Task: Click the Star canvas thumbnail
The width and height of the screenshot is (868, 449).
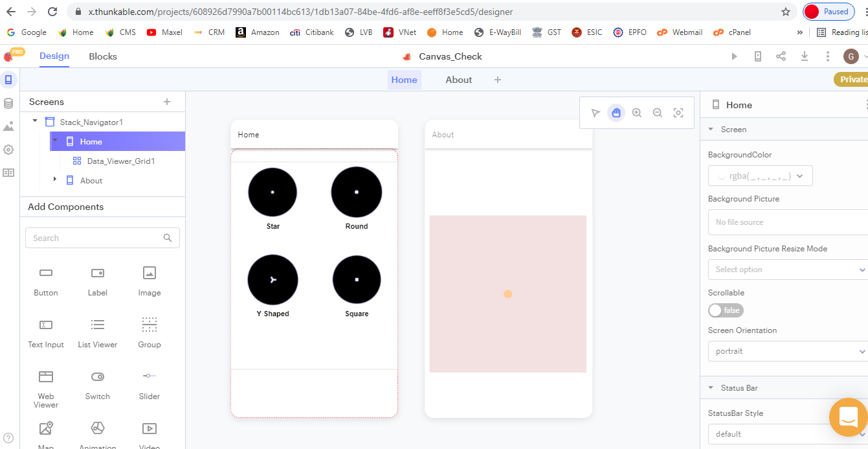Action: [x=273, y=192]
